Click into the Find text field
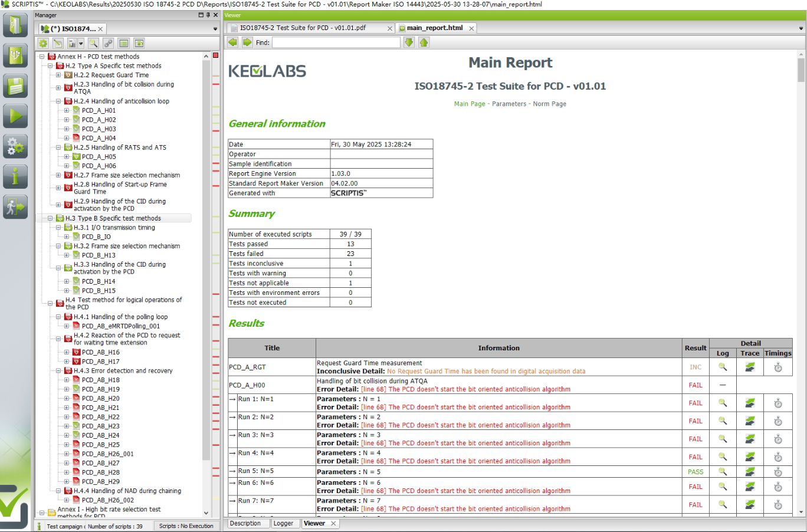 336,42
